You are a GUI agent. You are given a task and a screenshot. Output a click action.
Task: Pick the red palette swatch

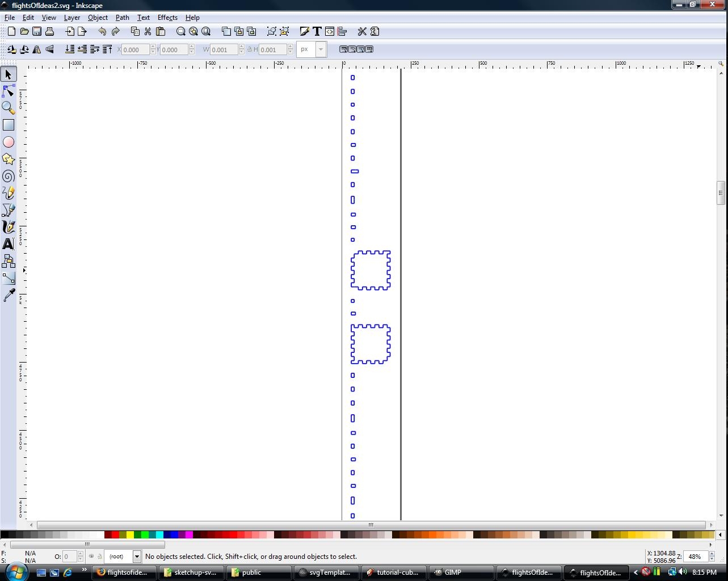point(115,534)
